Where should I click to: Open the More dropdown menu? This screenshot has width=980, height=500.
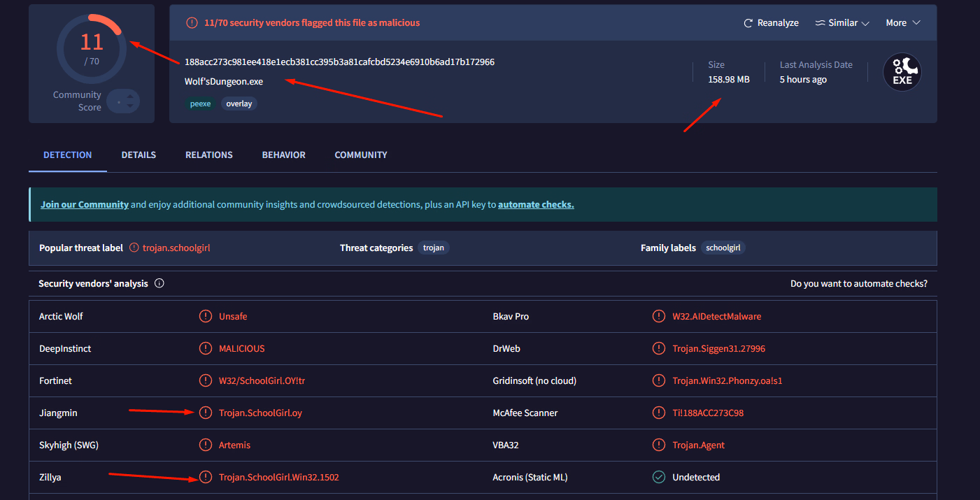[902, 23]
